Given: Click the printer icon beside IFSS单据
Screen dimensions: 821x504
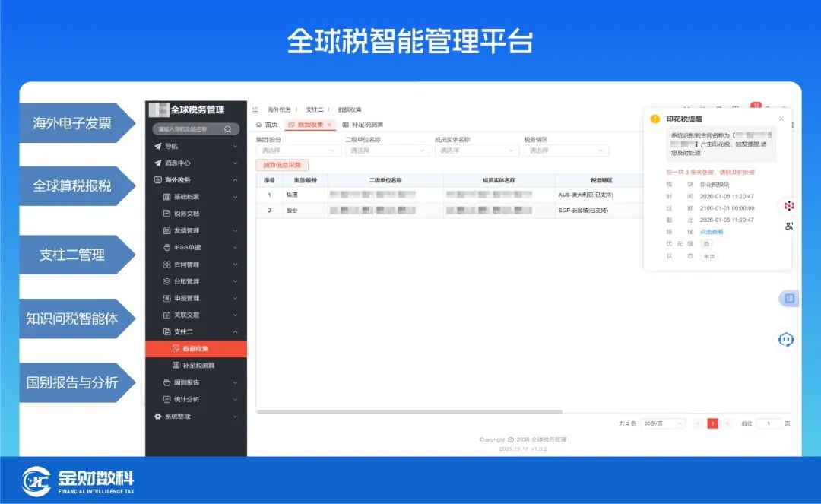Looking at the screenshot, I should pyautogui.click(x=166, y=247).
